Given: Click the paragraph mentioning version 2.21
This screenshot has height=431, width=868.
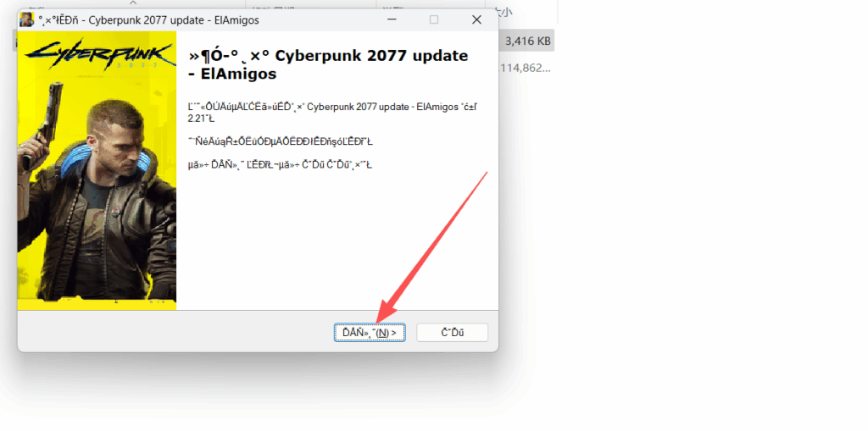Looking at the screenshot, I should 332,113.
